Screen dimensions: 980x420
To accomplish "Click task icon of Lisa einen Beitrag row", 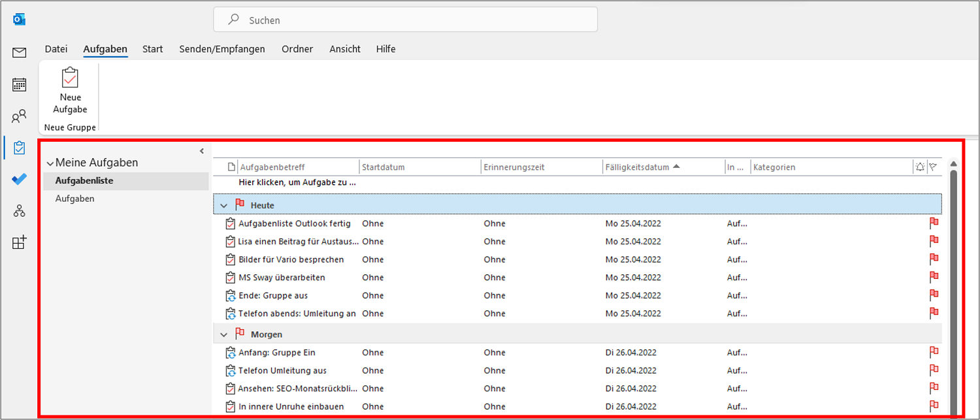I will (230, 242).
